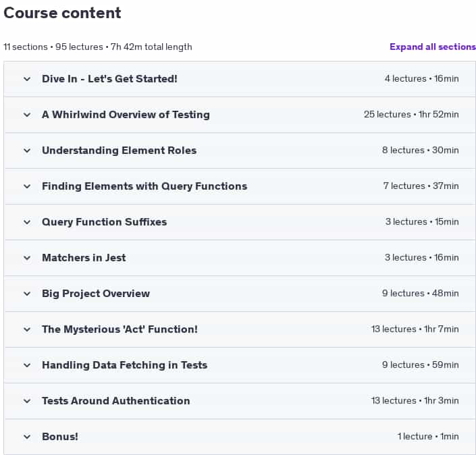Open Finding Elements with Query Functions title

[x=144, y=186]
